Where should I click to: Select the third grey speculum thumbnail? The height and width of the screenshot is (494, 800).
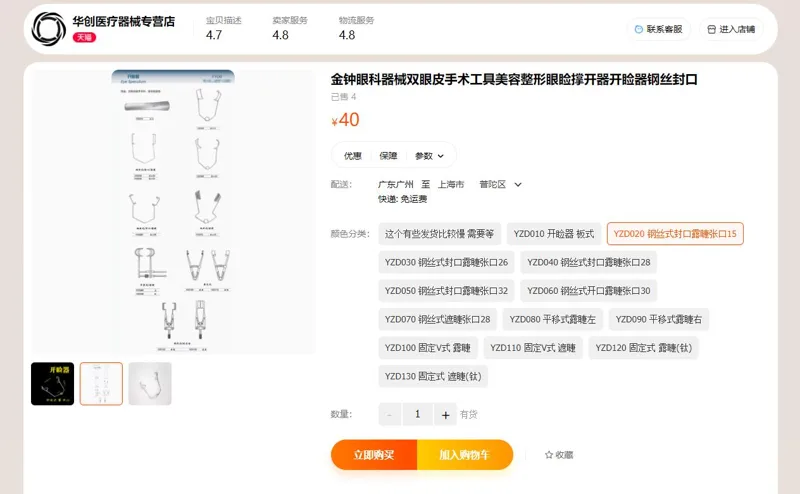(150, 384)
